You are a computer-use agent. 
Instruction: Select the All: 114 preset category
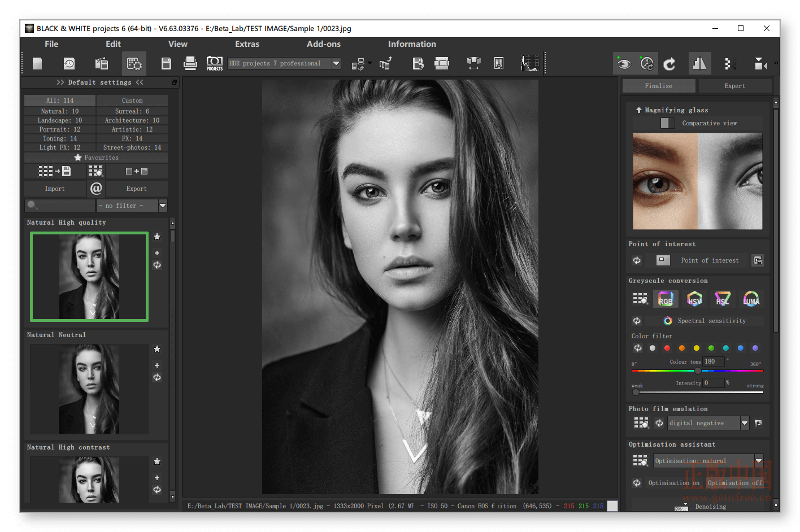point(60,101)
